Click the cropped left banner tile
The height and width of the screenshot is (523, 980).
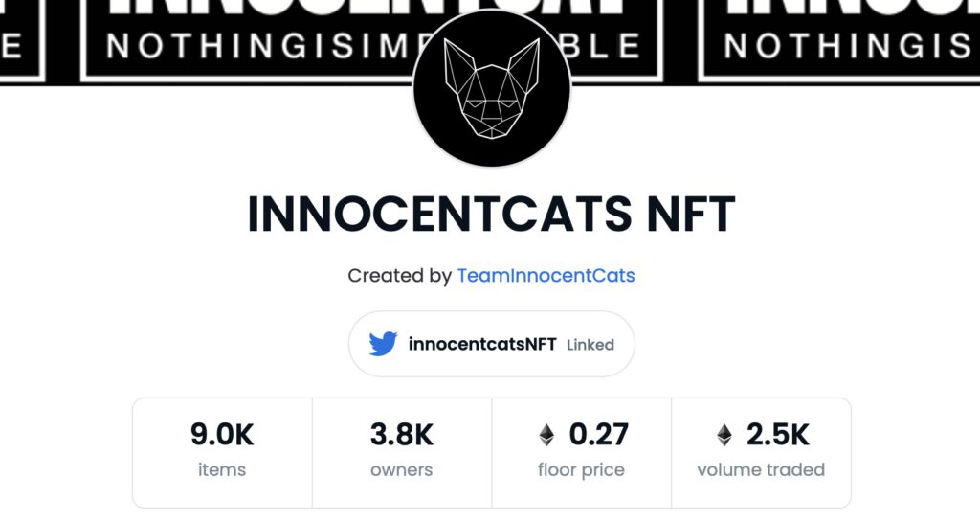point(23,40)
